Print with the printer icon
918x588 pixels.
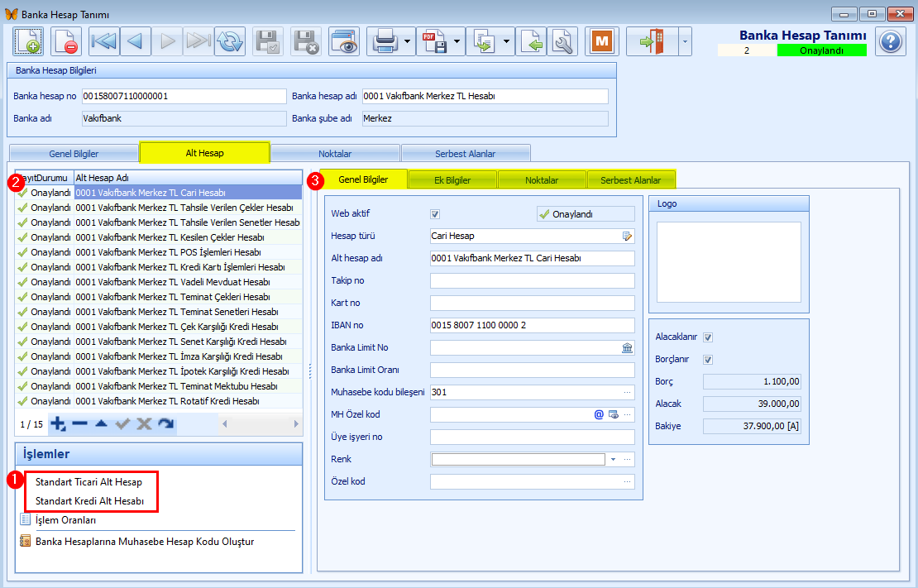[x=385, y=41]
